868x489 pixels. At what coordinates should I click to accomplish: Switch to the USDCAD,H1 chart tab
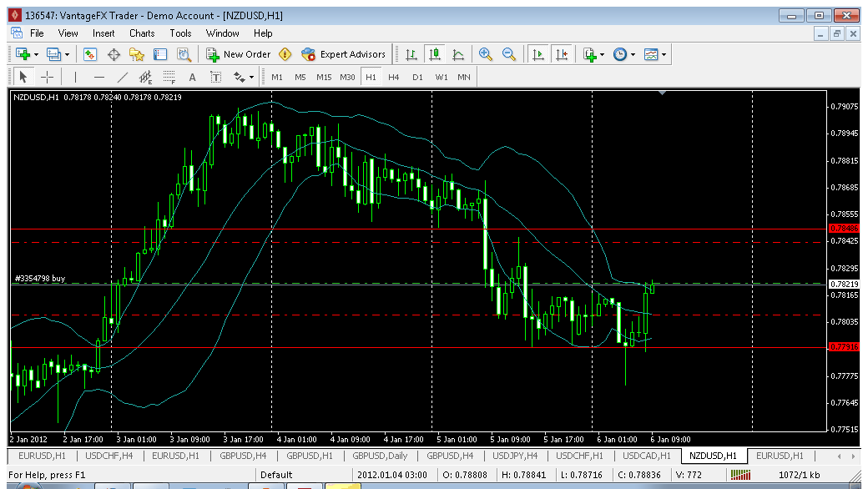pos(647,456)
